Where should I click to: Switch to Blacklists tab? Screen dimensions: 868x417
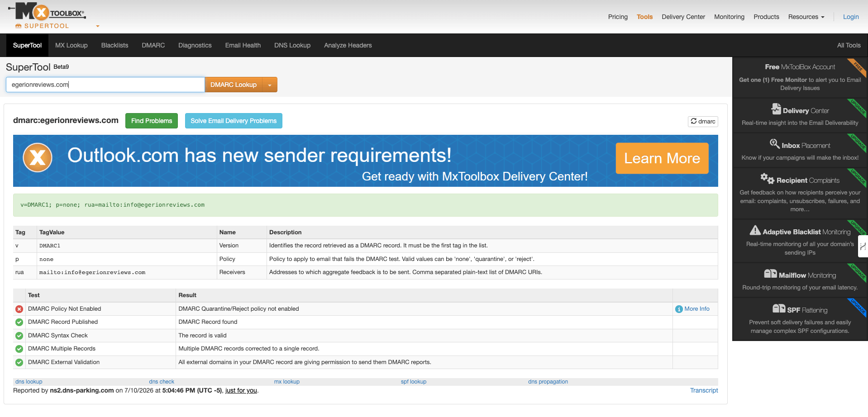point(114,45)
